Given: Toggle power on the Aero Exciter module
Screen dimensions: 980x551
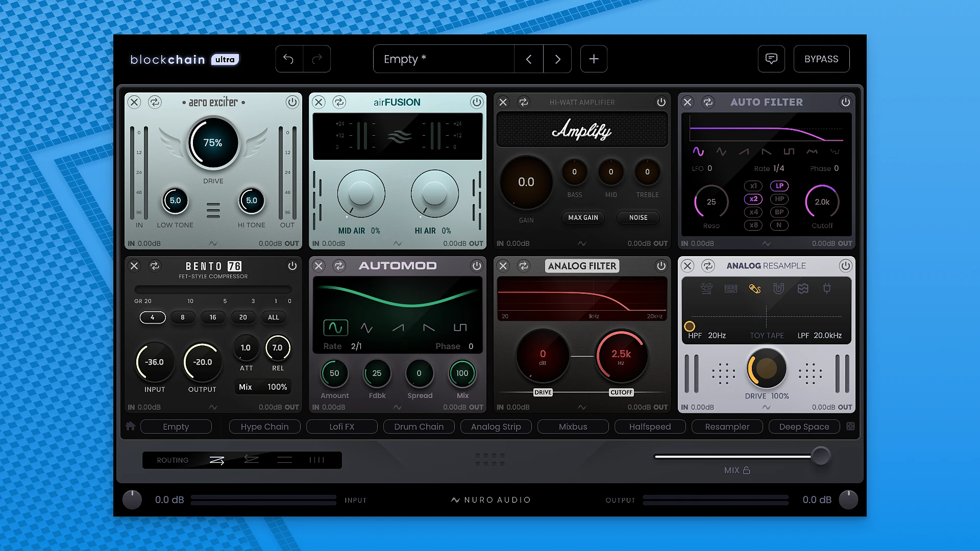Looking at the screenshot, I should [292, 103].
